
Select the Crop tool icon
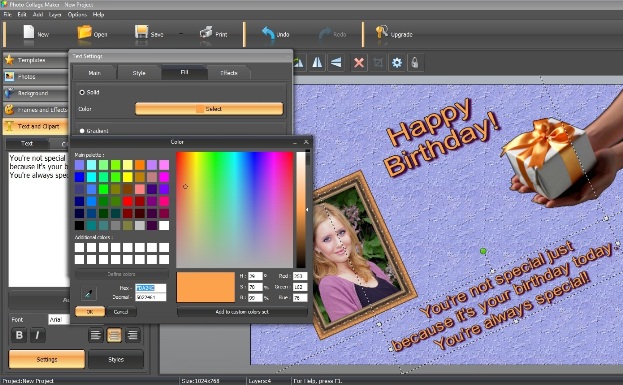click(378, 62)
